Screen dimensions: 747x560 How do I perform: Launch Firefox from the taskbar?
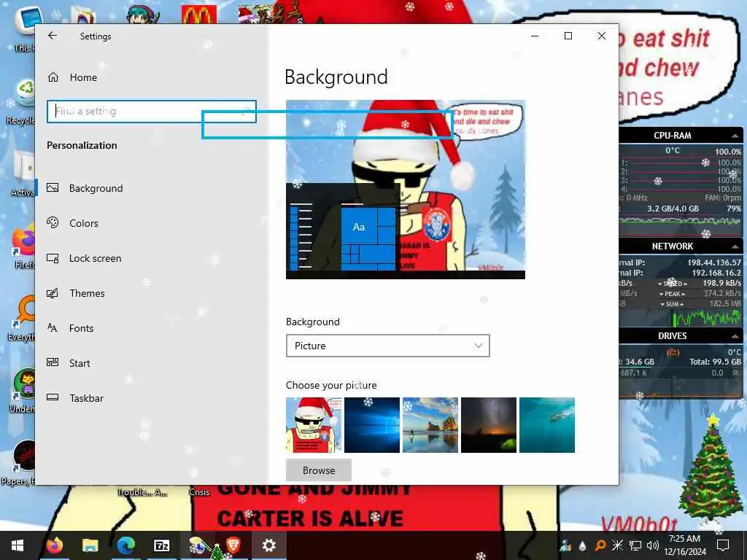54,545
